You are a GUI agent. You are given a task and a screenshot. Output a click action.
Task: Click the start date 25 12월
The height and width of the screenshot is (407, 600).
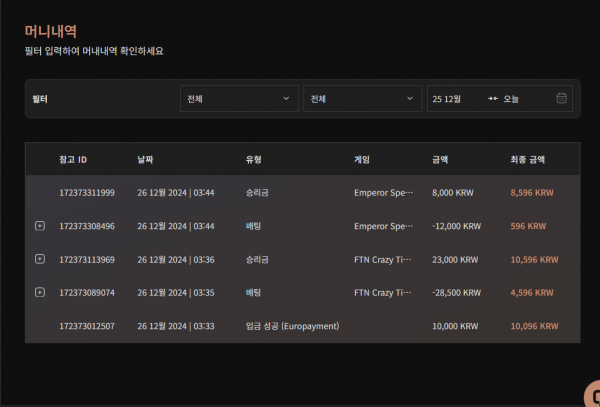pyautogui.click(x=446, y=99)
